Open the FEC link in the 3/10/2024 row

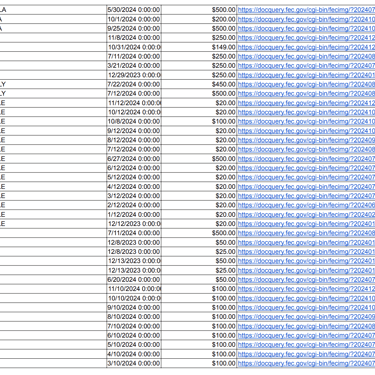tap(306, 363)
